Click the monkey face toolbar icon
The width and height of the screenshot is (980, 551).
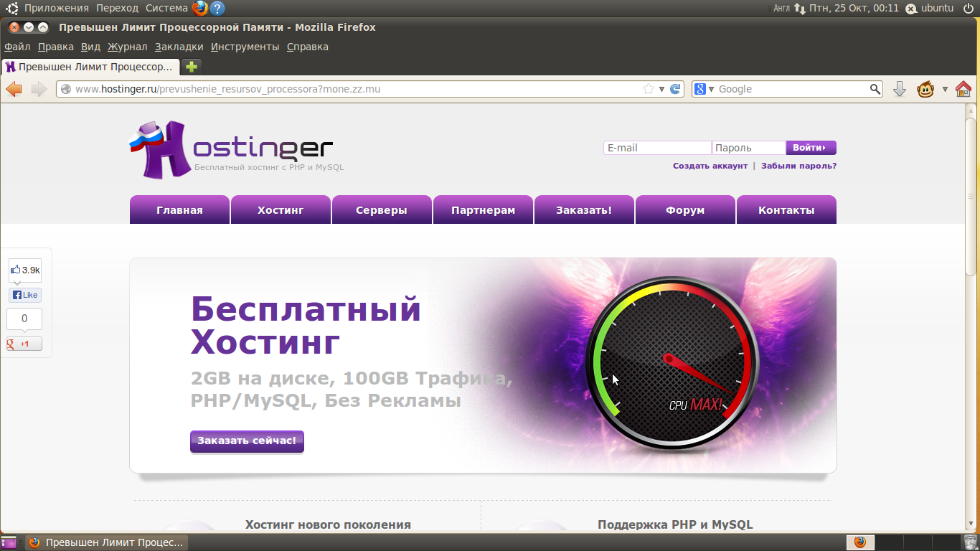click(925, 89)
